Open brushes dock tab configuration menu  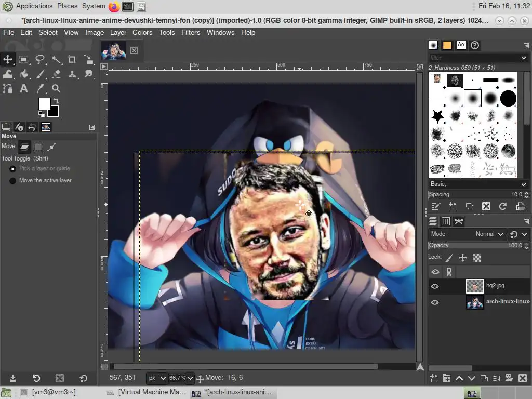click(x=526, y=46)
